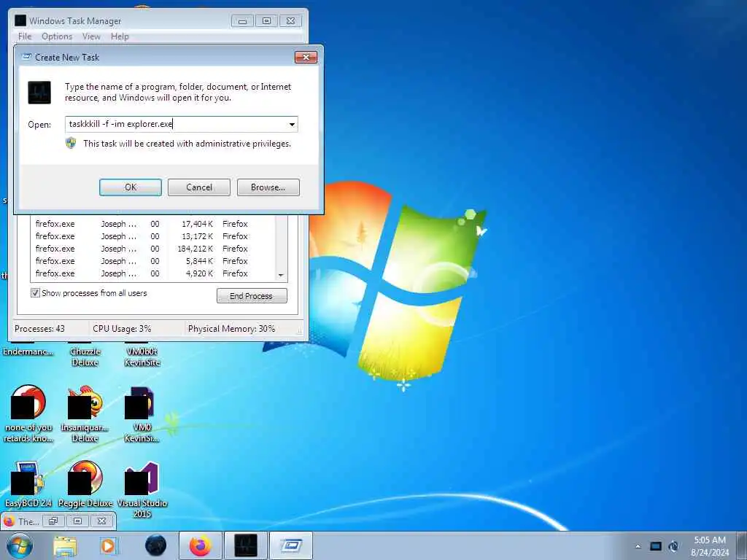Click the CPU Usage: 3% status text
Viewport: 747px width, 560px height.
pyautogui.click(x=122, y=329)
